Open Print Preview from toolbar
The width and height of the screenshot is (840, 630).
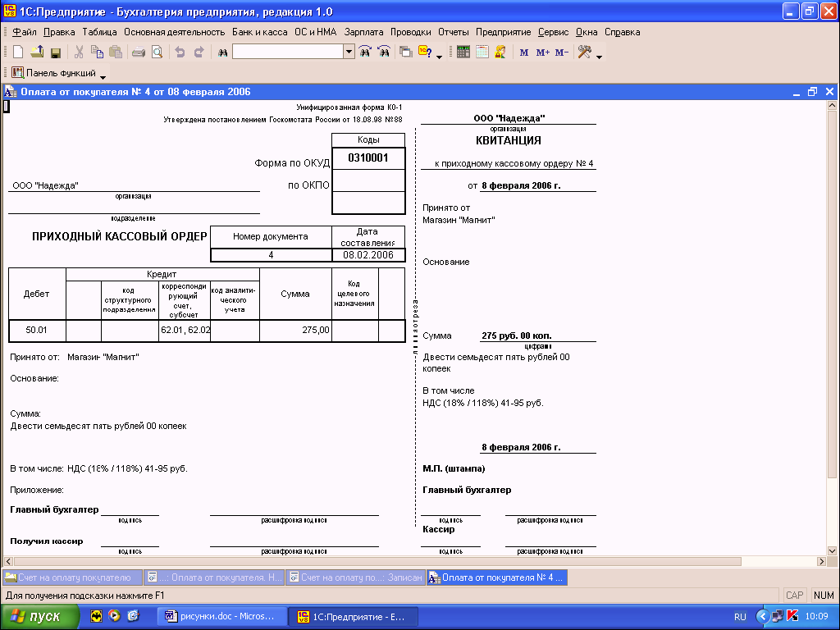pos(156,52)
